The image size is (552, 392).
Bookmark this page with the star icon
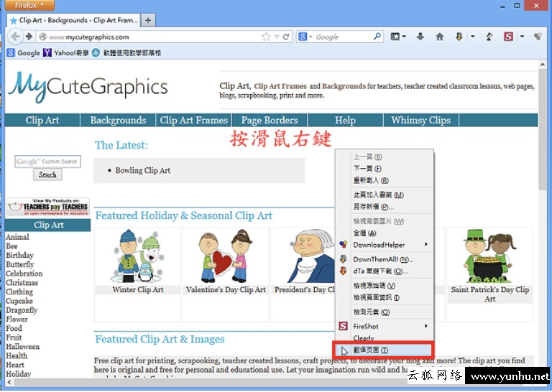click(266, 37)
